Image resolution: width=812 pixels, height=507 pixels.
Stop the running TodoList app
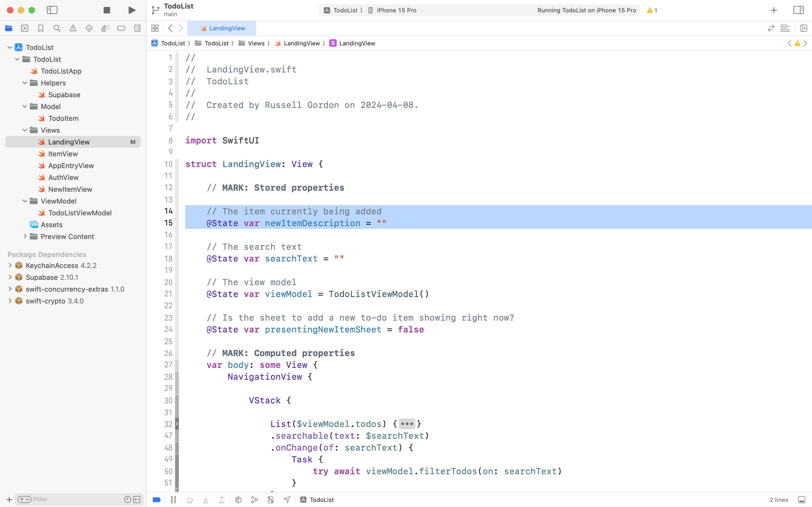tap(107, 10)
